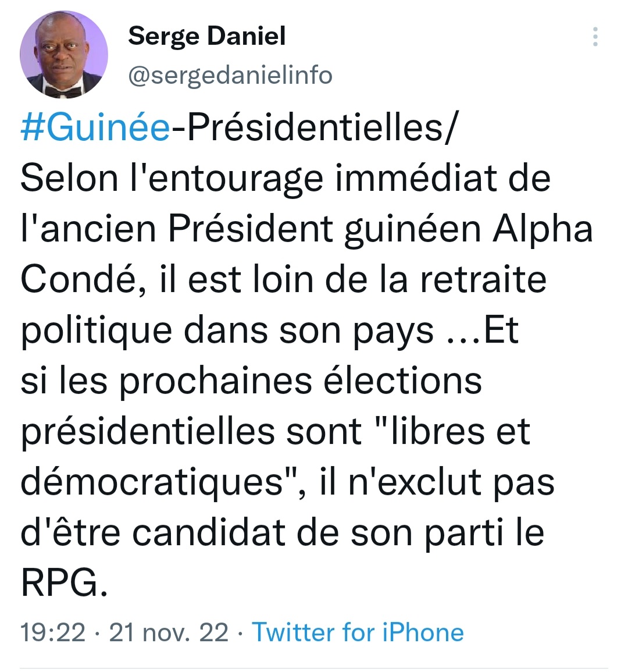Open Serge Daniel's profile picture
This screenshot has width=628, height=672.
click(x=64, y=54)
